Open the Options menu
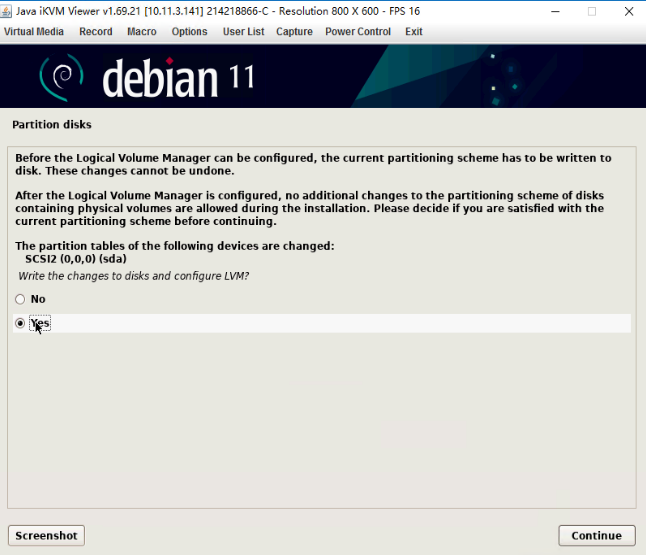The height and width of the screenshot is (555, 646). (x=190, y=32)
